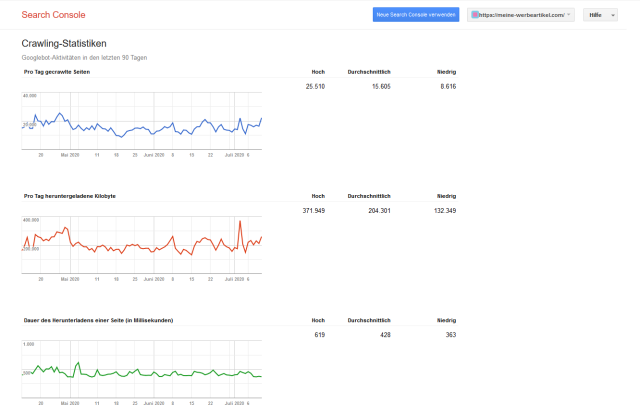Click the high value 25.510
This screenshot has height=416, width=640.
[315, 87]
